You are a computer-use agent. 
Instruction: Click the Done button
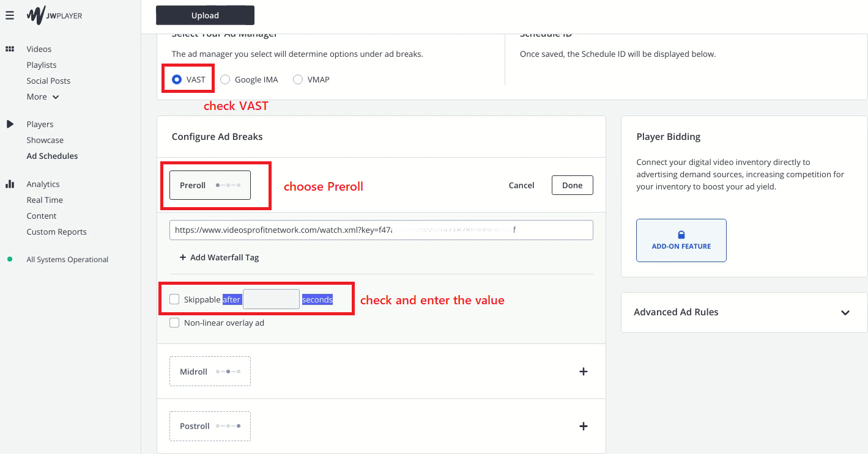pos(572,185)
